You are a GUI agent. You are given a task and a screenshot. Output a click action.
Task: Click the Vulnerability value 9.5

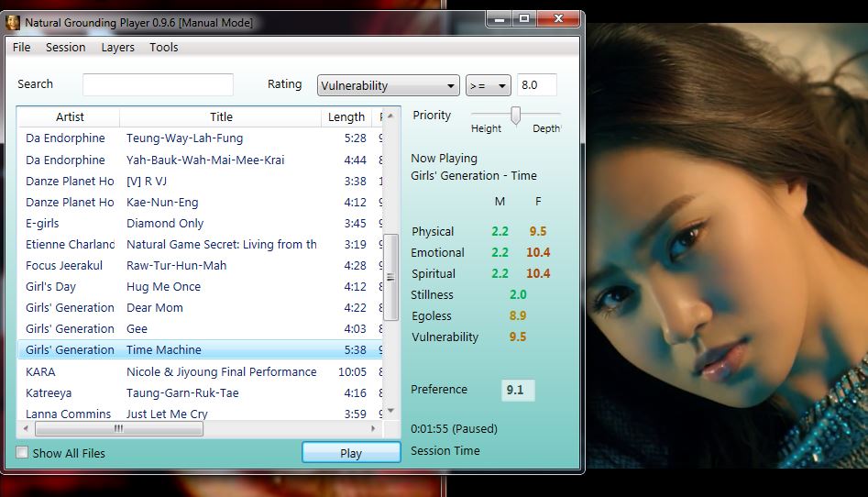pyautogui.click(x=518, y=337)
